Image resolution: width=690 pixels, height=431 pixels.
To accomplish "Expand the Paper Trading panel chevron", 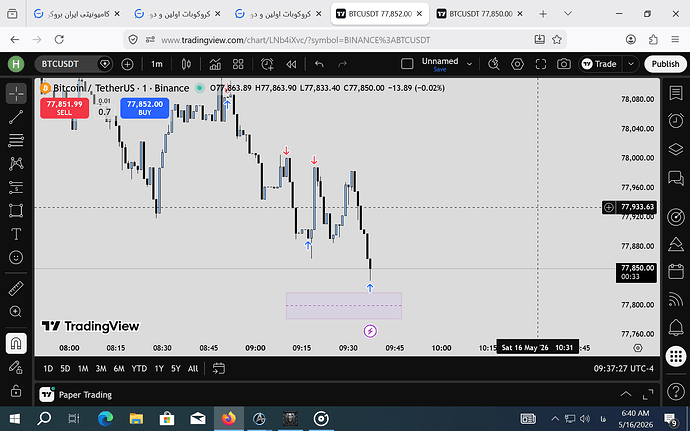I will tap(625, 394).
